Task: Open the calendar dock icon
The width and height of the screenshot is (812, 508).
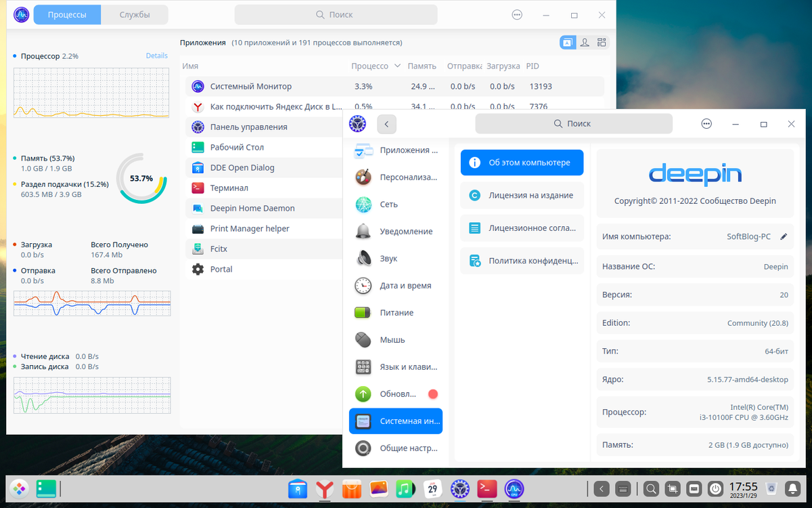Action: click(433, 488)
